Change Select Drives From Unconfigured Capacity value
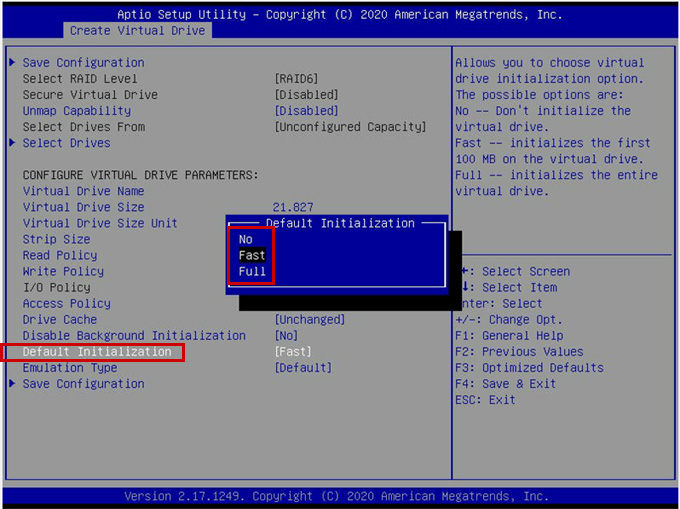 click(x=350, y=127)
